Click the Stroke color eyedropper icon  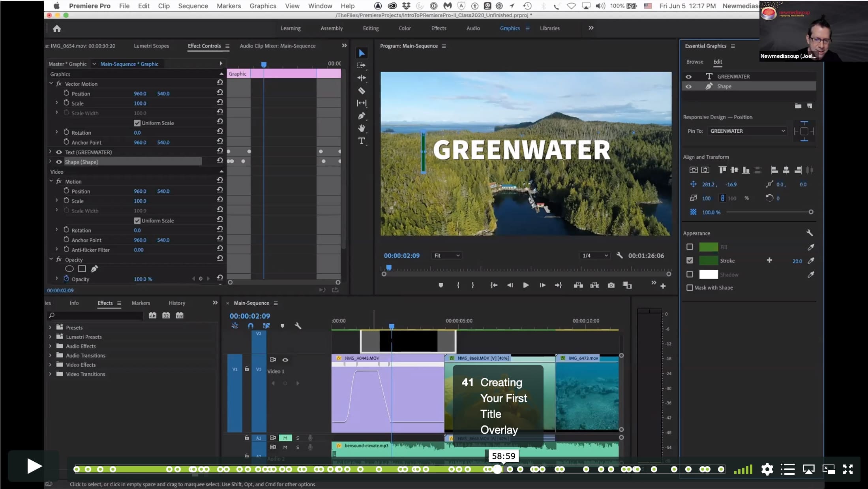point(811,261)
